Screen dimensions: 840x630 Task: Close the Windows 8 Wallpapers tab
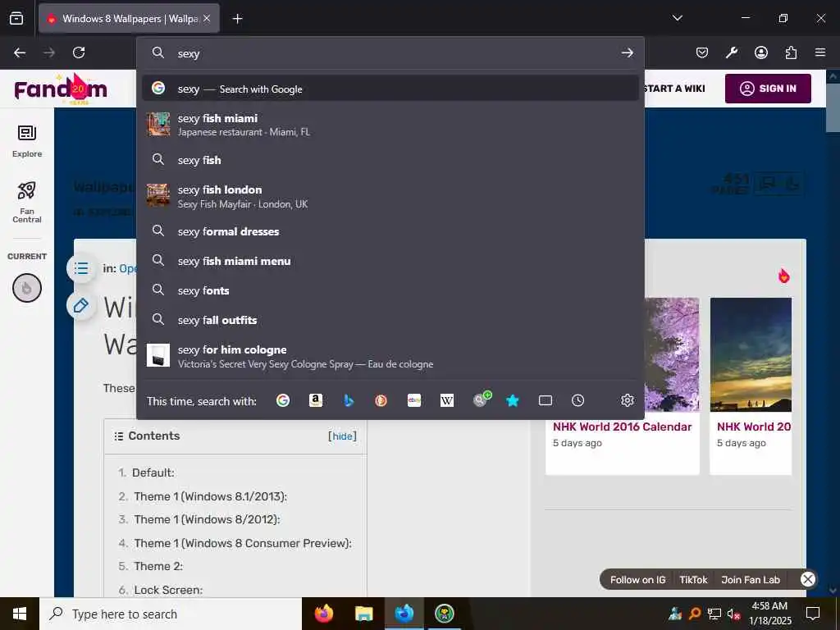point(207,19)
